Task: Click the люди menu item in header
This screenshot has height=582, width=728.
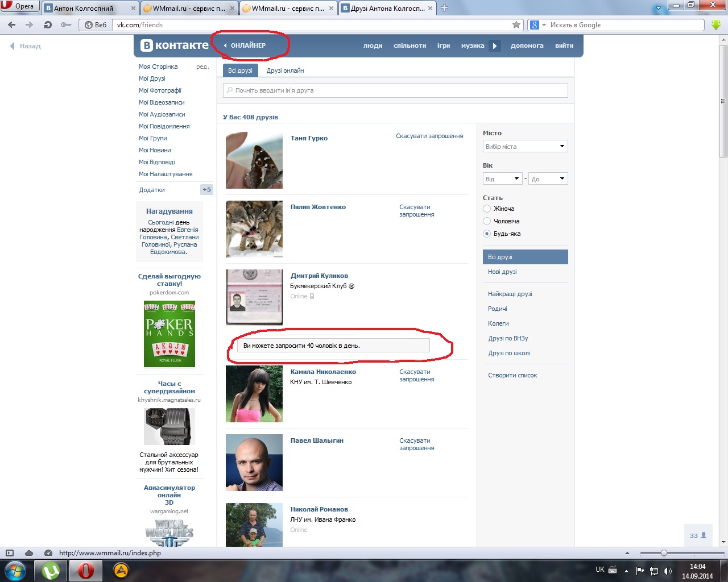Action: (373, 45)
